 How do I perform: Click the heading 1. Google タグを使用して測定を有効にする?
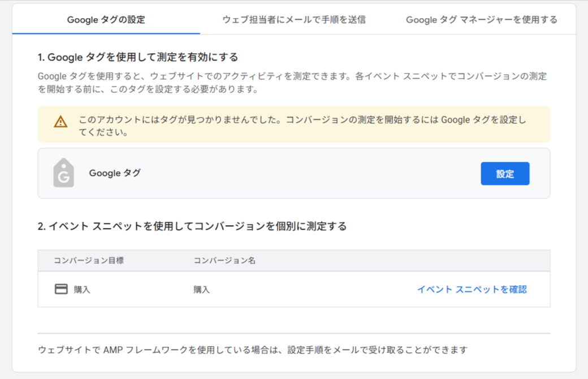pos(137,57)
